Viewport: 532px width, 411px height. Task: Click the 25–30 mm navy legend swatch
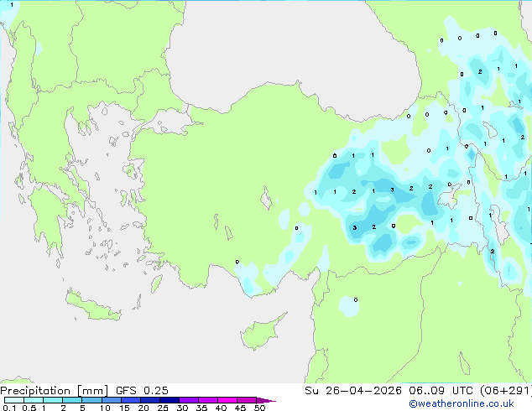(169, 400)
